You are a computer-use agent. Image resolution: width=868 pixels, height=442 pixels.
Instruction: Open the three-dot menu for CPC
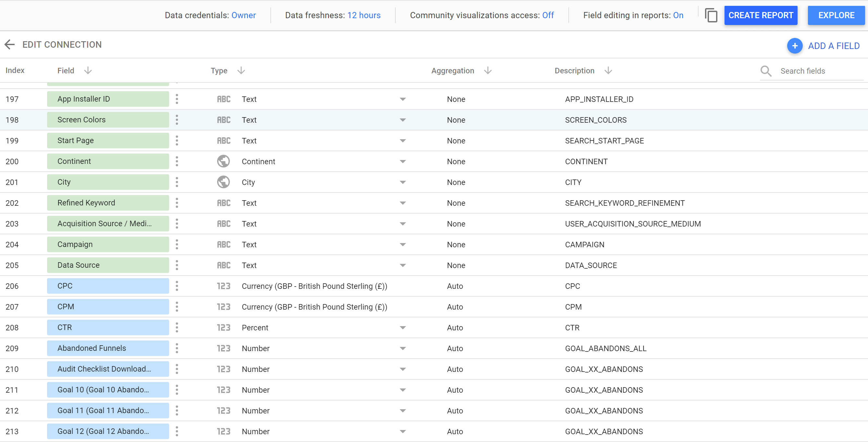click(x=177, y=286)
